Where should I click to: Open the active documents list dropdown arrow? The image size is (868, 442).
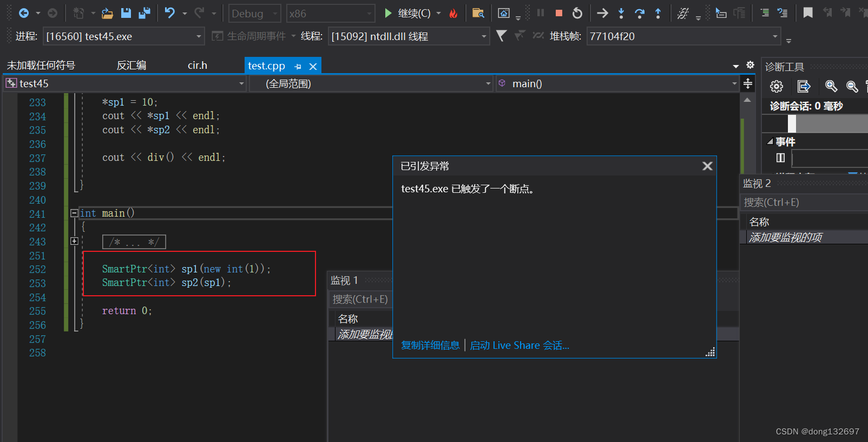736,66
